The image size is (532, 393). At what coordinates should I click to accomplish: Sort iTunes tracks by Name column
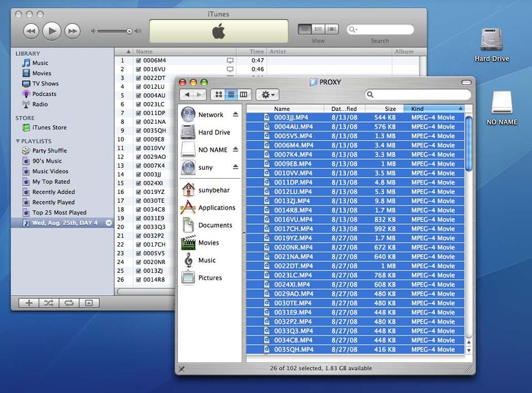(185, 51)
